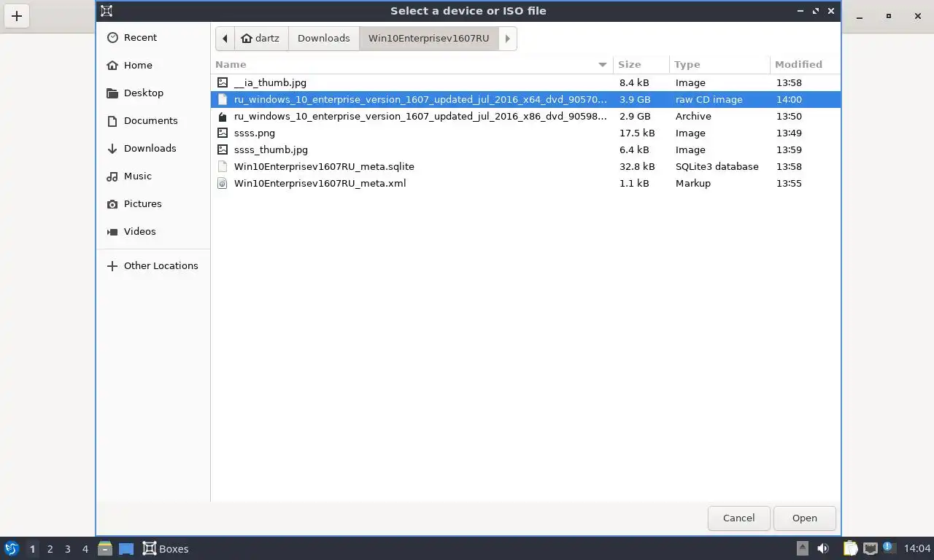Click the removable media tray icon
The width and height of the screenshot is (934, 560).
coord(802,548)
